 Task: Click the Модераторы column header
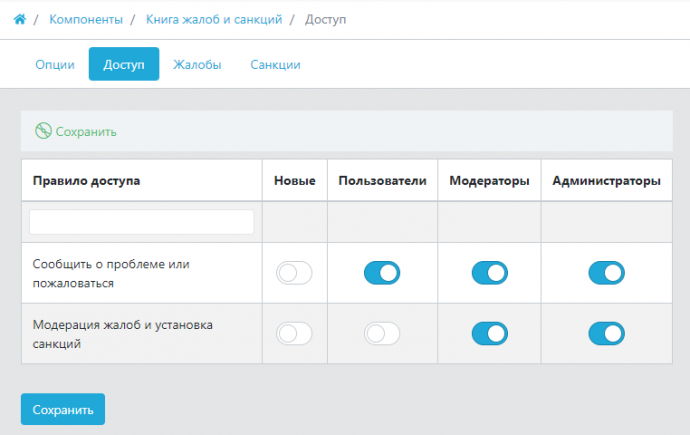pyautogui.click(x=489, y=181)
